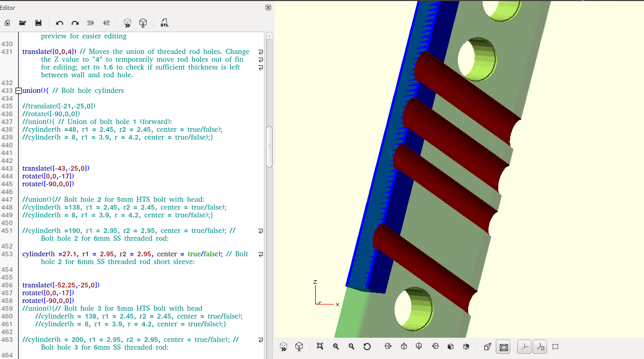Reset the 3D view rotation

coord(367,347)
